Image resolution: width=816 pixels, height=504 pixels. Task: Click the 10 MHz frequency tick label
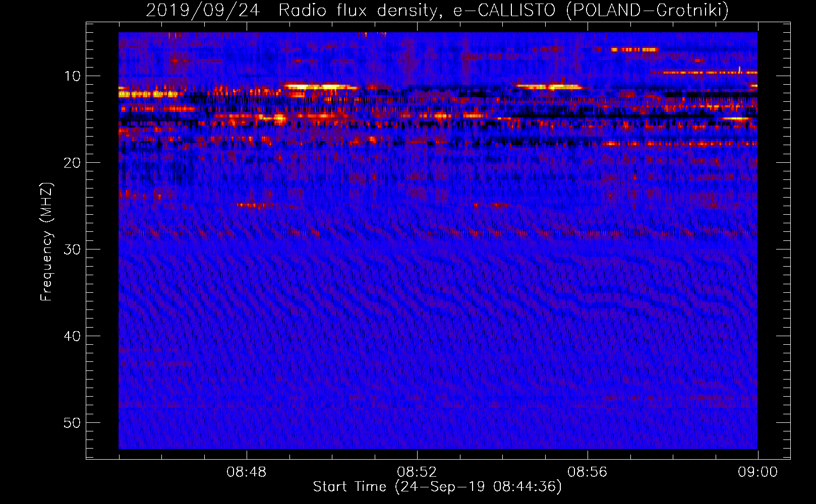pyautogui.click(x=72, y=76)
